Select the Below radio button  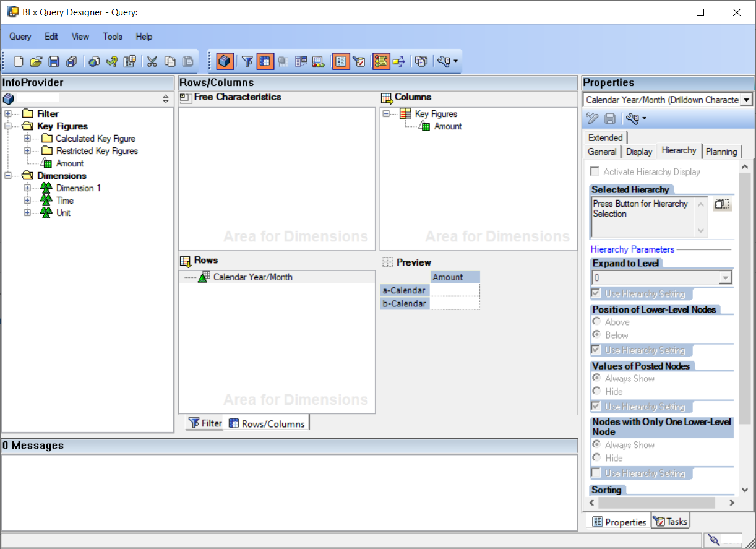(x=596, y=335)
